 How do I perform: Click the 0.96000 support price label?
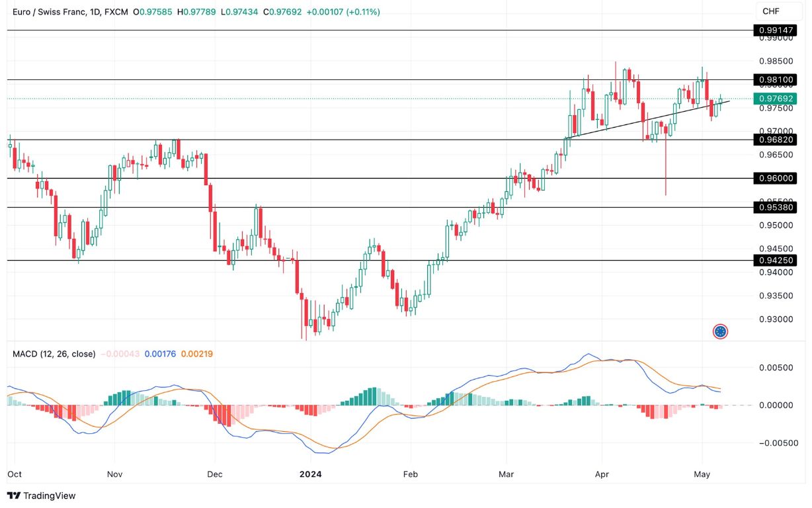(776, 178)
